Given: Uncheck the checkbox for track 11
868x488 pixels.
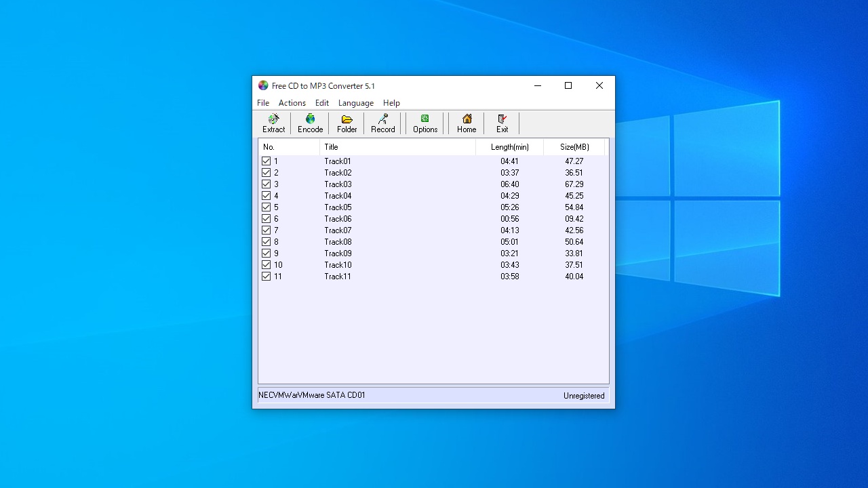Looking at the screenshot, I should coord(266,277).
